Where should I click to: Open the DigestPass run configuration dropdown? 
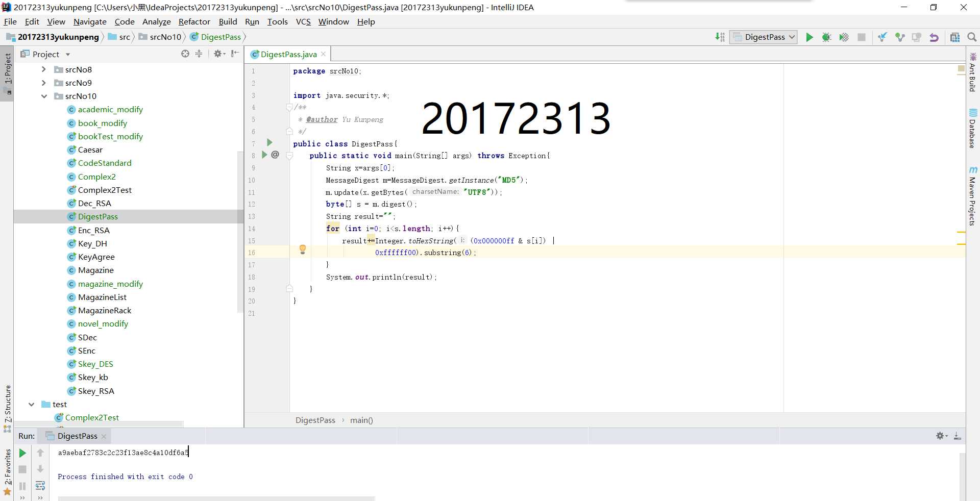coord(764,37)
